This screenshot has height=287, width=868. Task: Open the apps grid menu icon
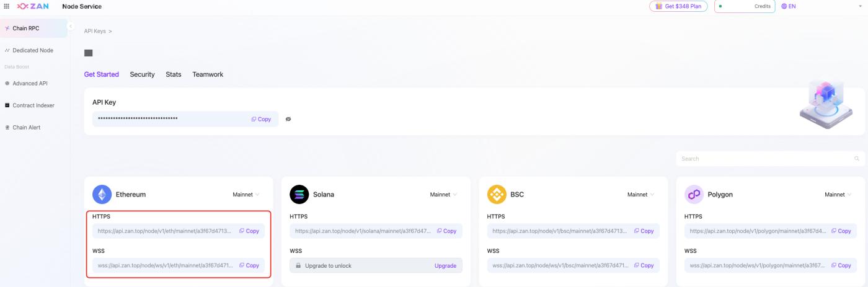[x=7, y=6]
